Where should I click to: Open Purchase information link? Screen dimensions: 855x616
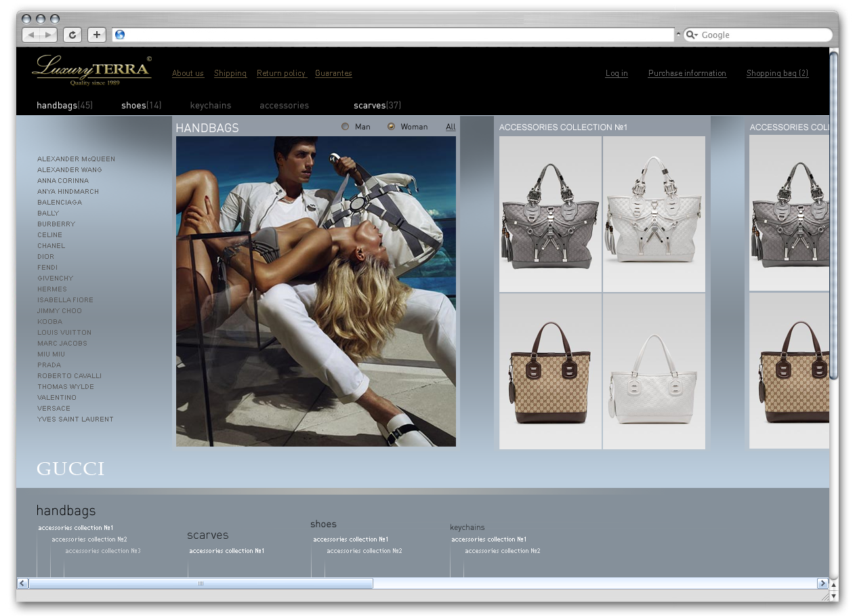(x=687, y=73)
